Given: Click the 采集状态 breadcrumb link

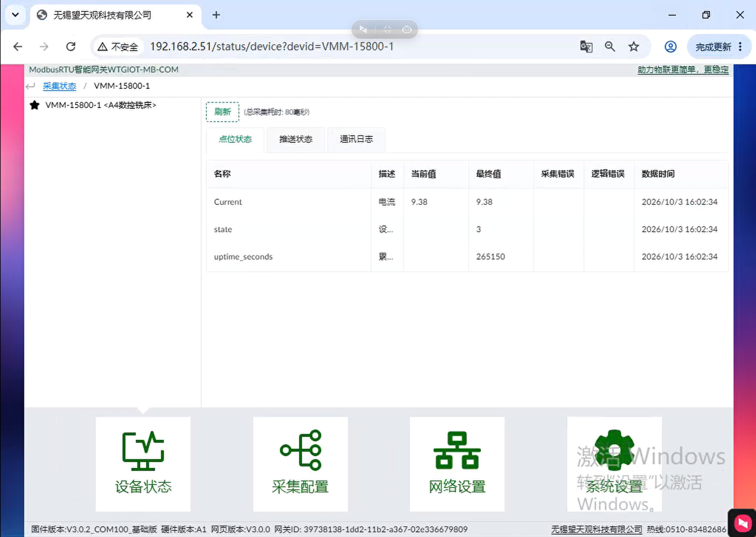Looking at the screenshot, I should coord(59,86).
